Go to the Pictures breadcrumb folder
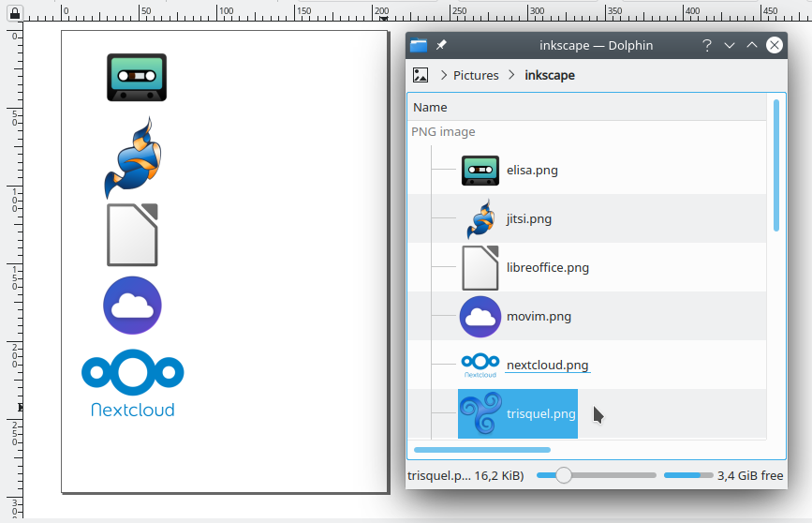Image resolution: width=812 pixels, height=523 pixels. (476, 75)
